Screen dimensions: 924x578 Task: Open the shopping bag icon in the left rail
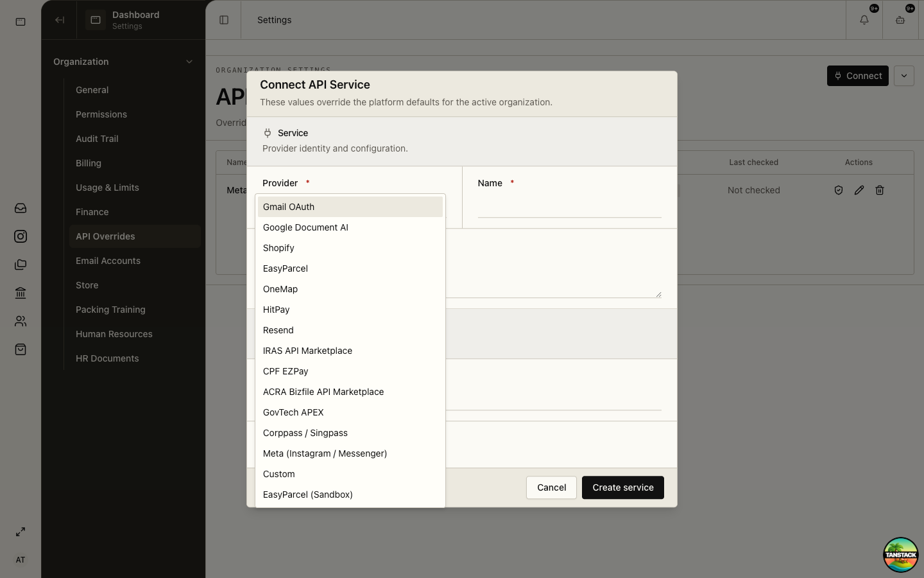pos(21,349)
